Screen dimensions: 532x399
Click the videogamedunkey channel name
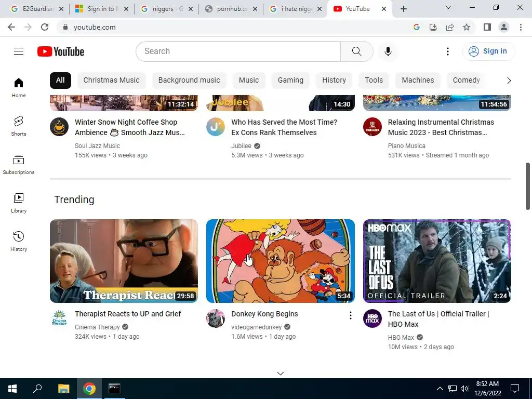pos(257,327)
